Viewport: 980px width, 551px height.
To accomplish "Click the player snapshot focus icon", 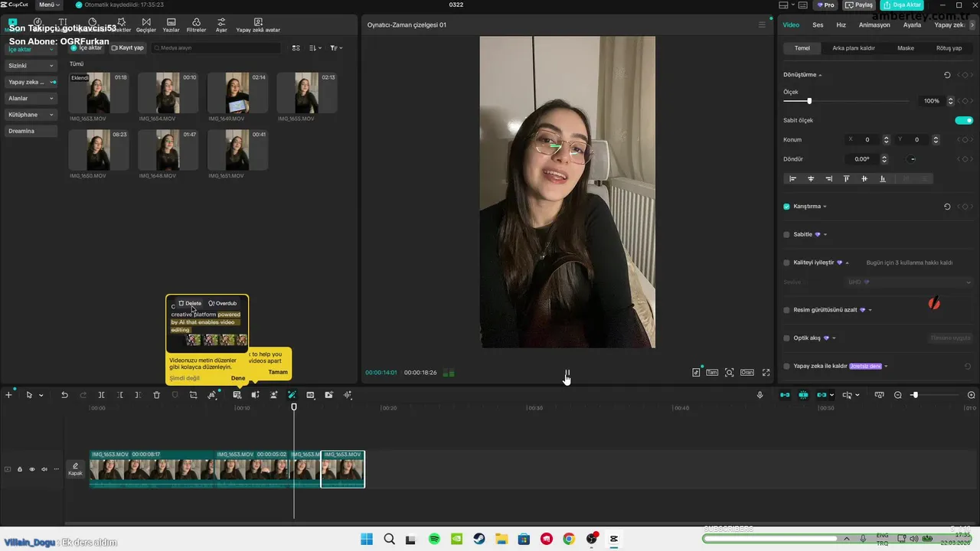I will pyautogui.click(x=729, y=373).
